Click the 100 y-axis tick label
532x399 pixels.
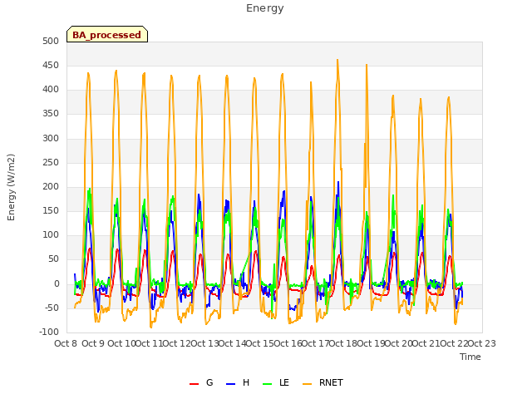click(x=51, y=235)
